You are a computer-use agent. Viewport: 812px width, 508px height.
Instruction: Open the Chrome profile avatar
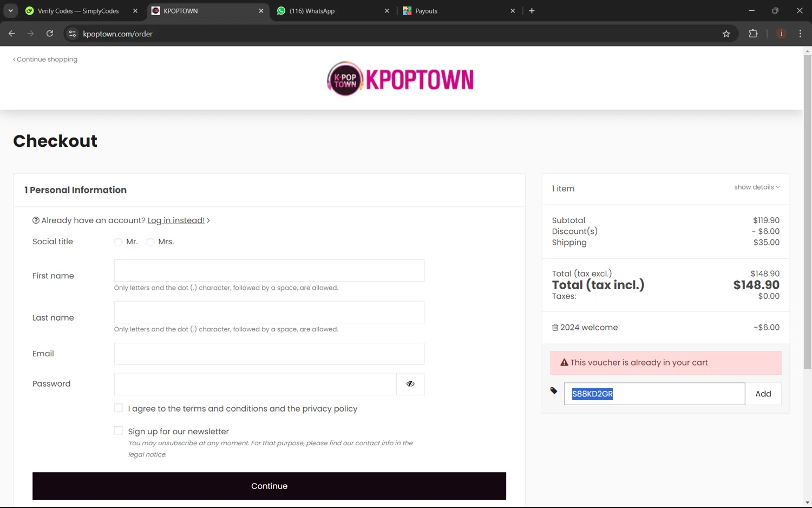[781, 34]
